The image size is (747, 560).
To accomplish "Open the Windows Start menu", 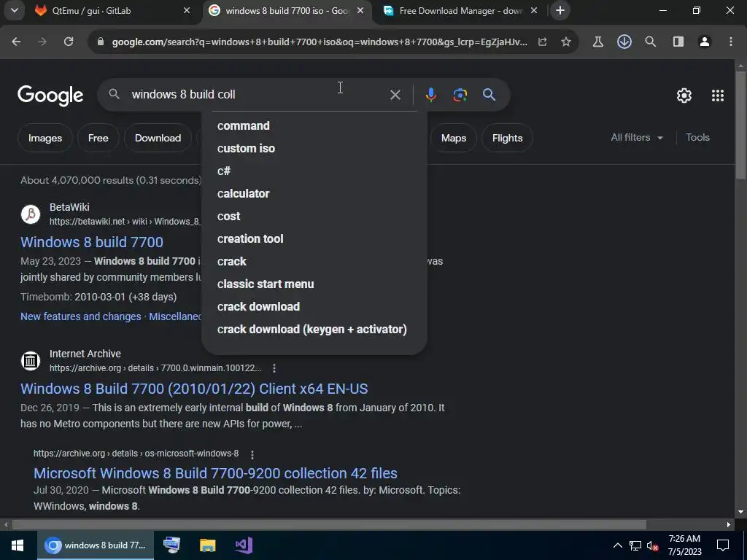I will click(x=18, y=545).
